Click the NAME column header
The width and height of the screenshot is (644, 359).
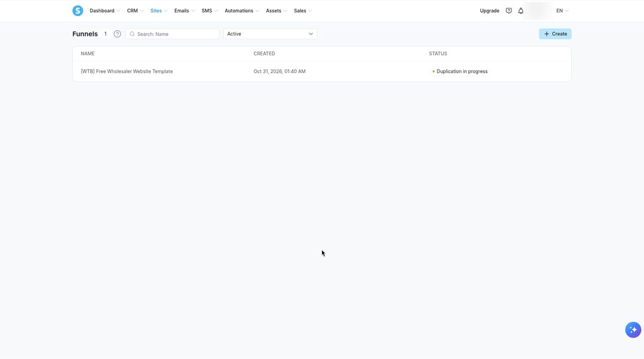(87, 54)
